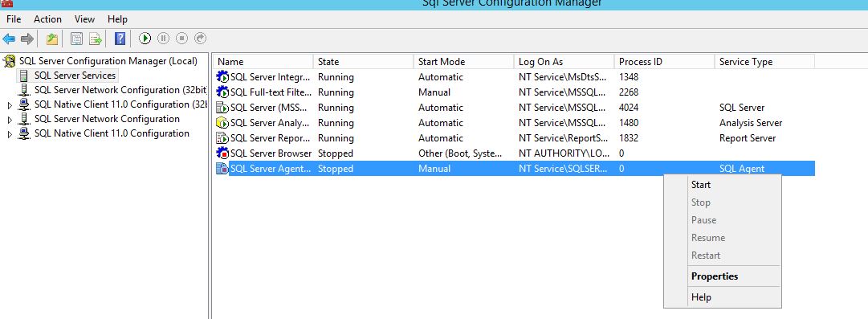This screenshot has height=319, width=868.
Task: Click the SQL Server Reporting service icon
Action: tap(222, 138)
